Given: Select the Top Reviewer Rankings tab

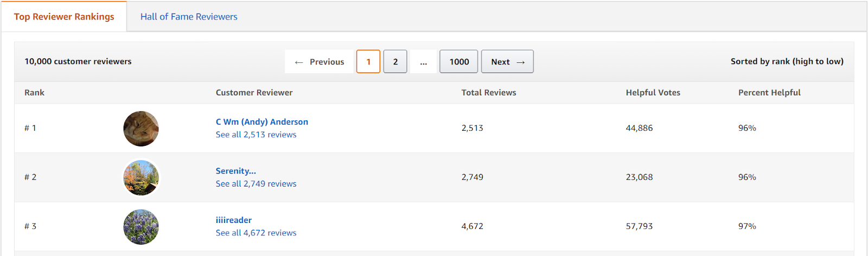Looking at the screenshot, I should coord(64,17).
